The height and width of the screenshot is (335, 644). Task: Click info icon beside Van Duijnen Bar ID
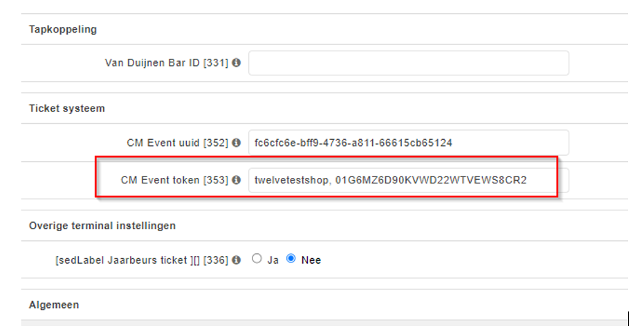[237, 63]
